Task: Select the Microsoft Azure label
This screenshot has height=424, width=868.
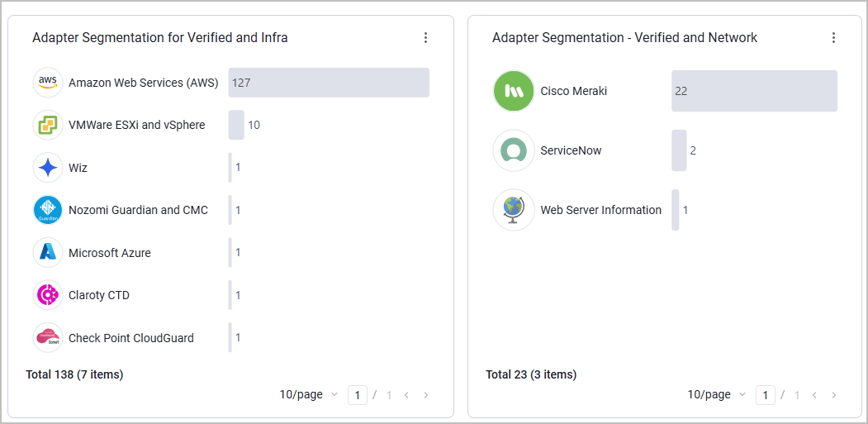Action: click(110, 253)
